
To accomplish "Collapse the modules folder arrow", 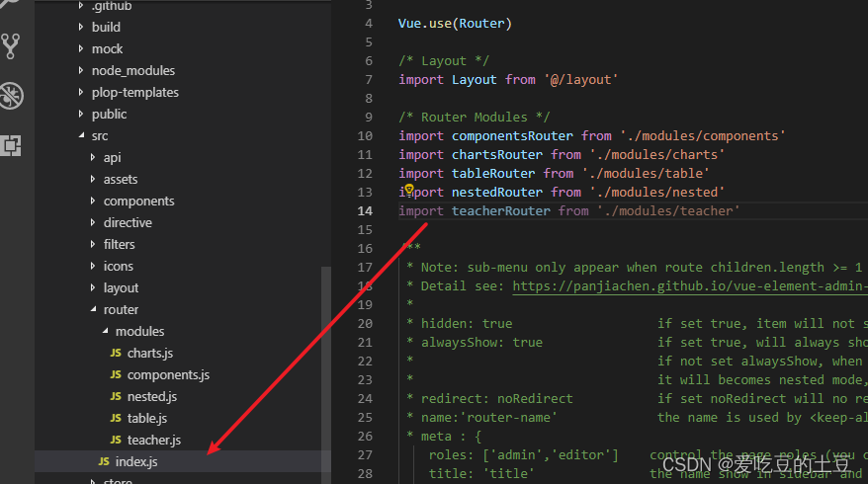I will (105, 331).
